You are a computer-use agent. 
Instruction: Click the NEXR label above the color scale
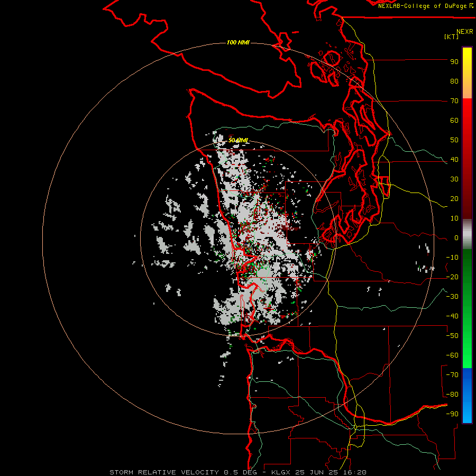465,32
